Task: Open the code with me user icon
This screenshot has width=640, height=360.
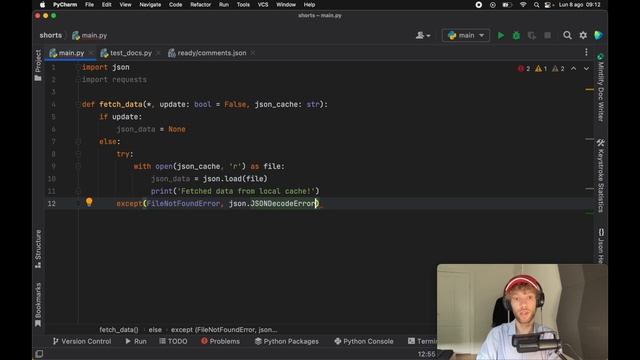Action: click(x=422, y=36)
